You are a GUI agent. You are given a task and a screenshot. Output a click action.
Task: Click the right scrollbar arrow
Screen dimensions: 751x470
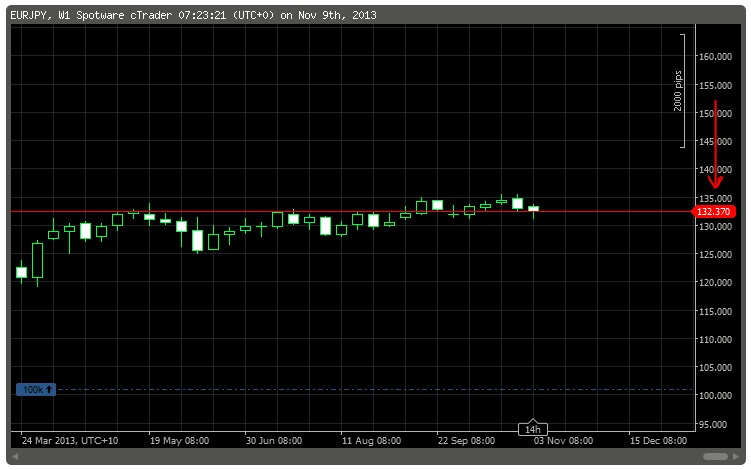click(x=736, y=456)
